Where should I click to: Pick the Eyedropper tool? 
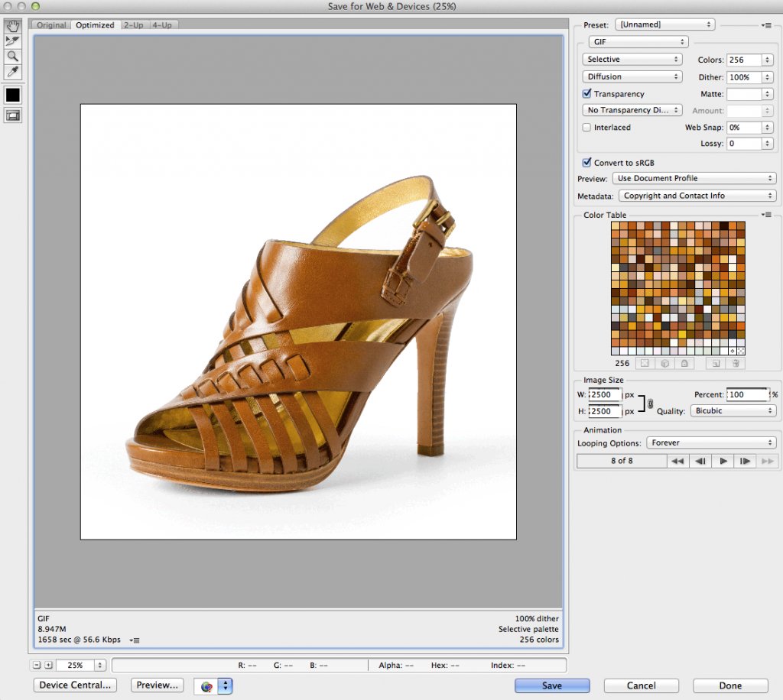[x=13, y=73]
